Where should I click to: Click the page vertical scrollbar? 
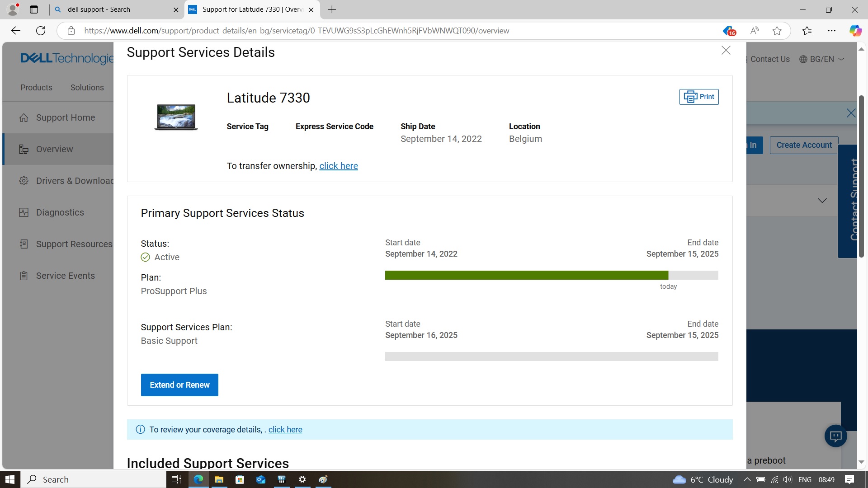[861, 176]
